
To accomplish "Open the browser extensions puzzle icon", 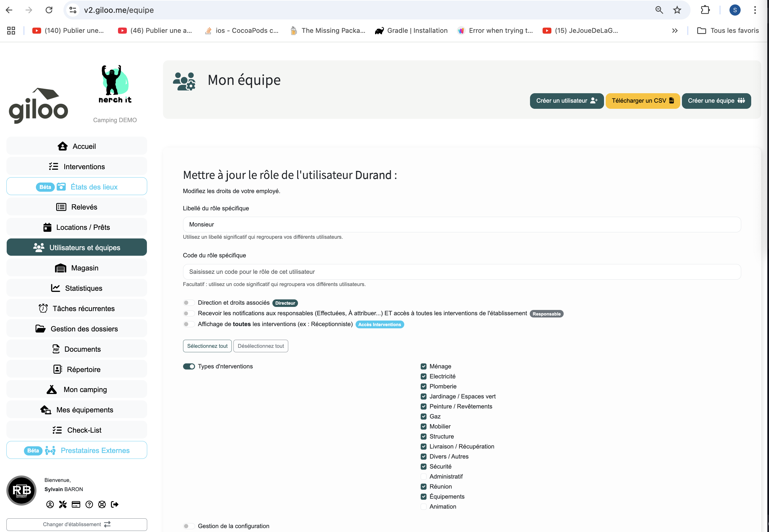I will pyautogui.click(x=705, y=10).
